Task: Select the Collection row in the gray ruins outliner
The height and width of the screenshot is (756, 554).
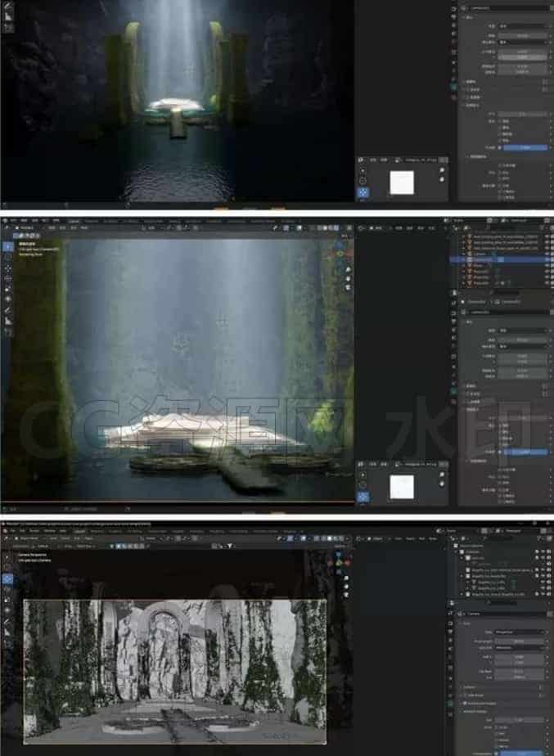Action: click(x=502, y=552)
